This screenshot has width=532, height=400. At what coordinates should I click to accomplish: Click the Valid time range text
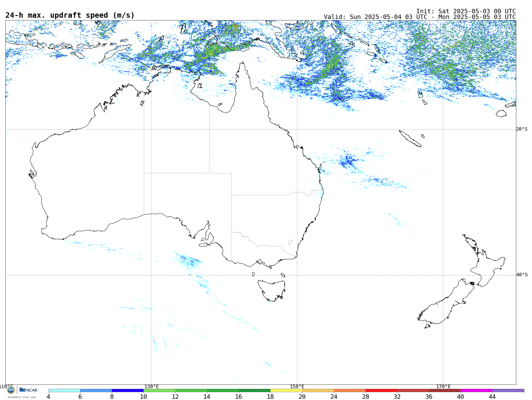[x=420, y=17]
